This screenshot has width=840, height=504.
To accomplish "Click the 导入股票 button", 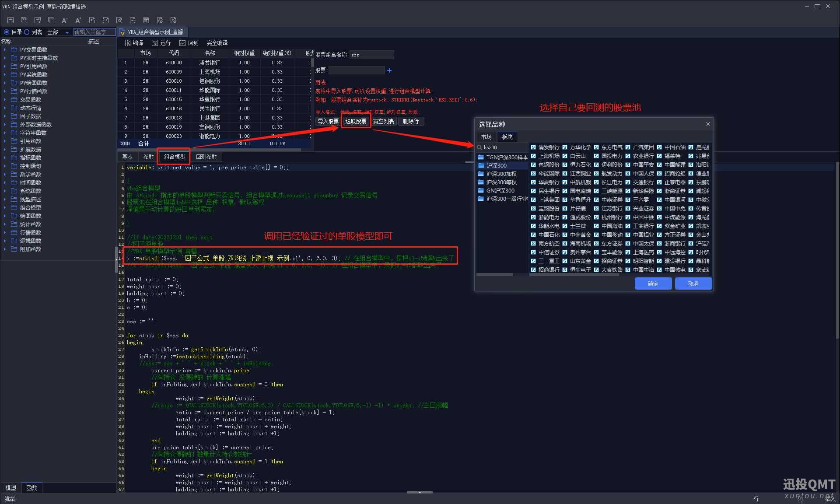I will 328,121.
